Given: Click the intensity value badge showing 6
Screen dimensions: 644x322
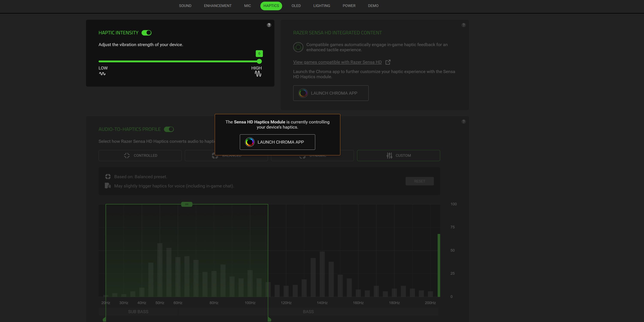Looking at the screenshot, I should [x=259, y=53].
